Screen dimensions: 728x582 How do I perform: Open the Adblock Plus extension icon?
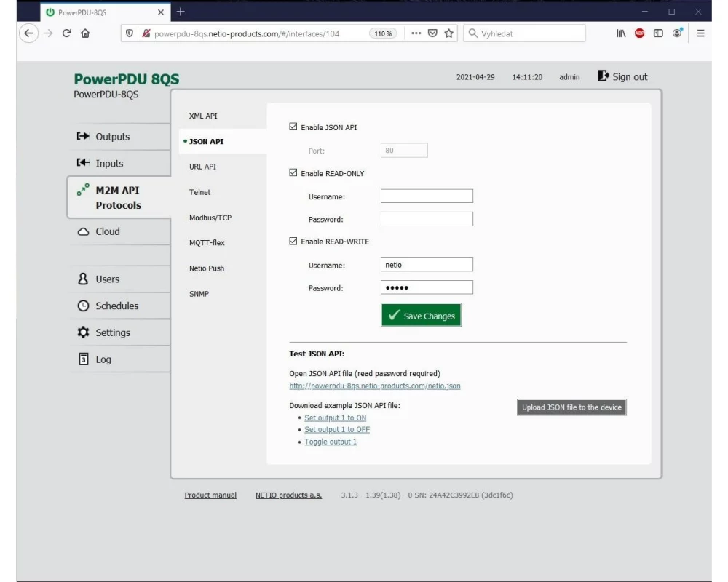pyautogui.click(x=639, y=33)
